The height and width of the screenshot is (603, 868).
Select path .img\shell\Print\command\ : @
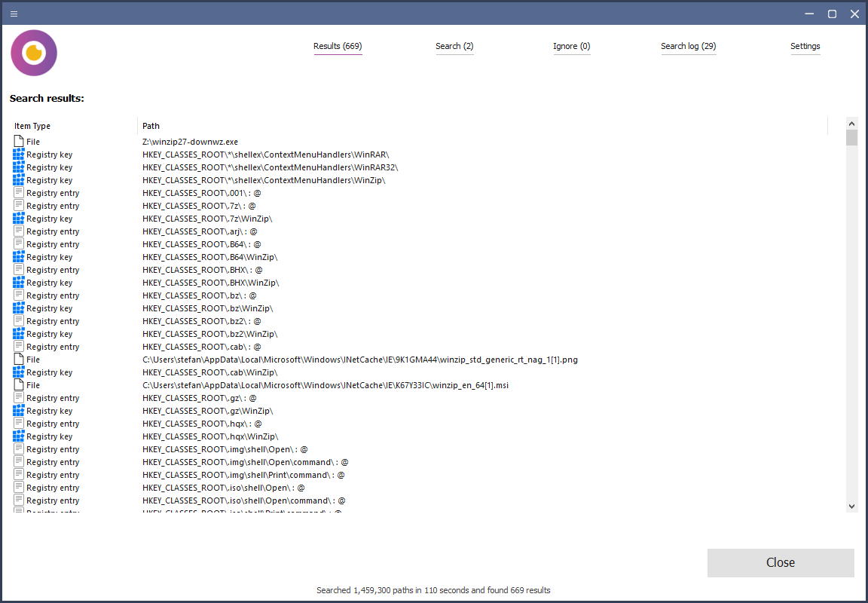coord(243,475)
